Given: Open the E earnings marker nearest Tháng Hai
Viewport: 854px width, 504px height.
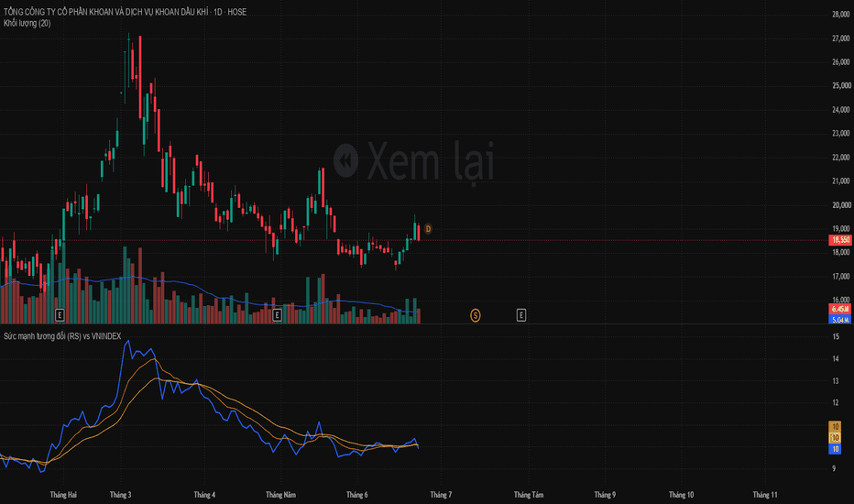Looking at the screenshot, I should (60, 315).
